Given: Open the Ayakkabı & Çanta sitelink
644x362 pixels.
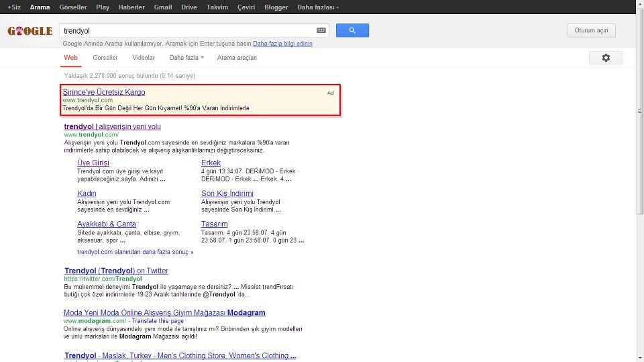Looking at the screenshot, I should click(107, 224).
